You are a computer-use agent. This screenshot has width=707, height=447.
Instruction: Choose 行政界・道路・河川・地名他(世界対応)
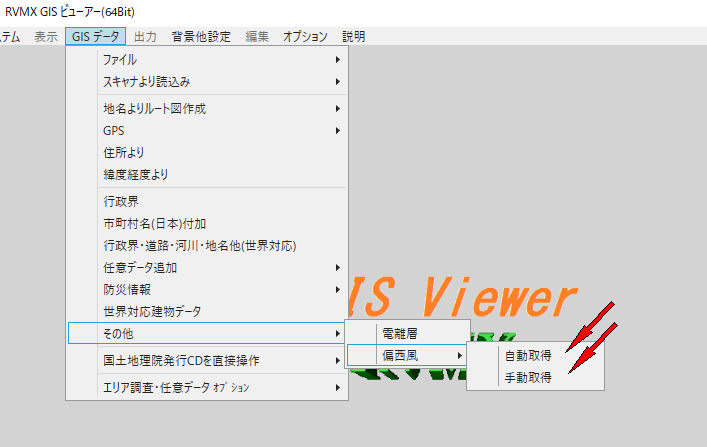(x=200, y=245)
